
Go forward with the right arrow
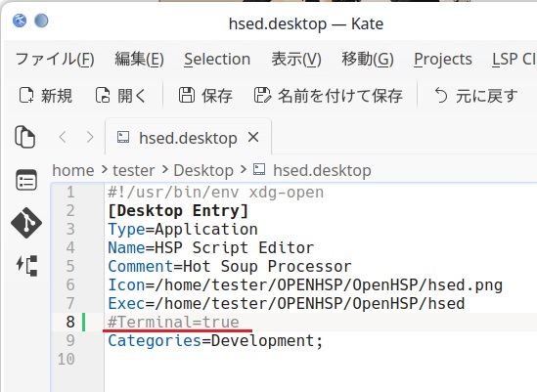pyautogui.click(x=90, y=137)
